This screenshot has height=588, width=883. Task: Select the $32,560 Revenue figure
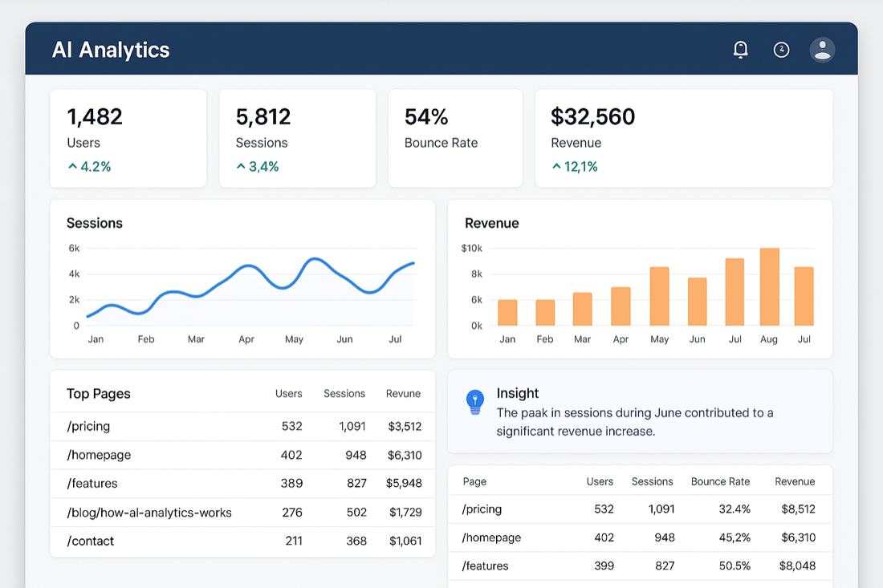tap(592, 117)
